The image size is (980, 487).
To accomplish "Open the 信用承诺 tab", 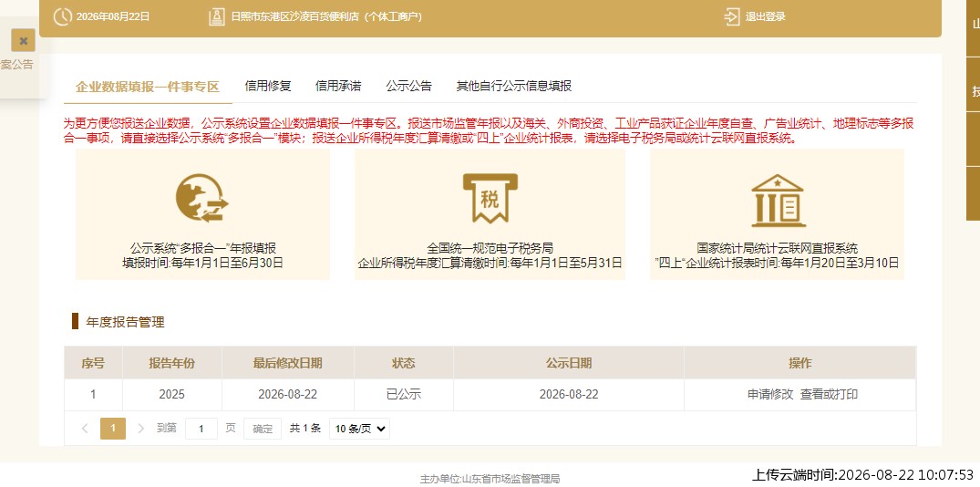I will [x=338, y=87].
